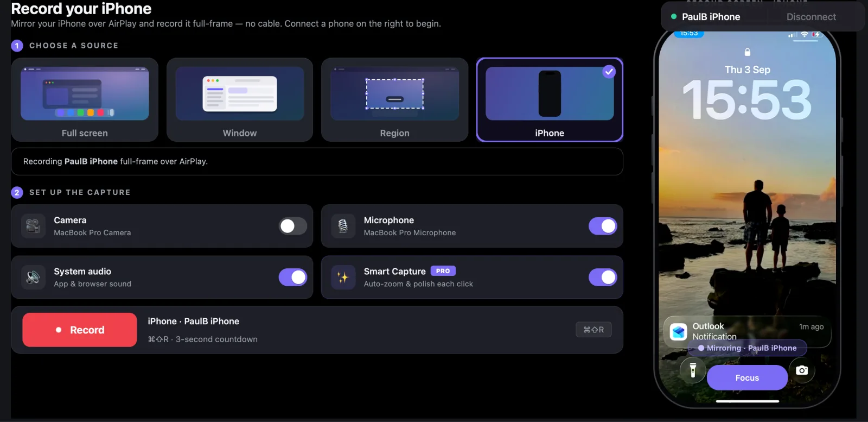The image size is (868, 422).
Task: Tap the Focus button on iPhone
Action: click(747, 377)
